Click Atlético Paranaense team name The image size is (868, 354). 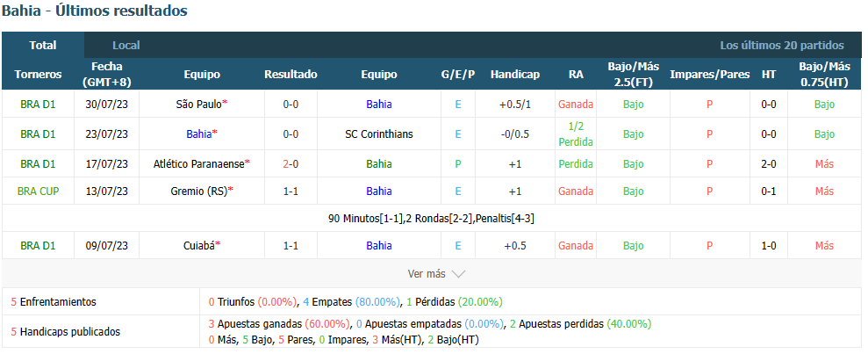click(198, 164)
